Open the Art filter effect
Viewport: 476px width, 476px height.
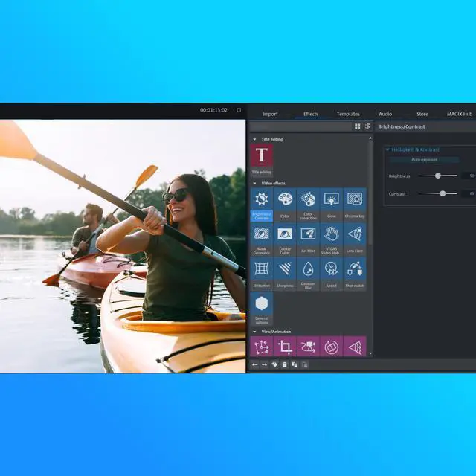[x=308, y=239]
